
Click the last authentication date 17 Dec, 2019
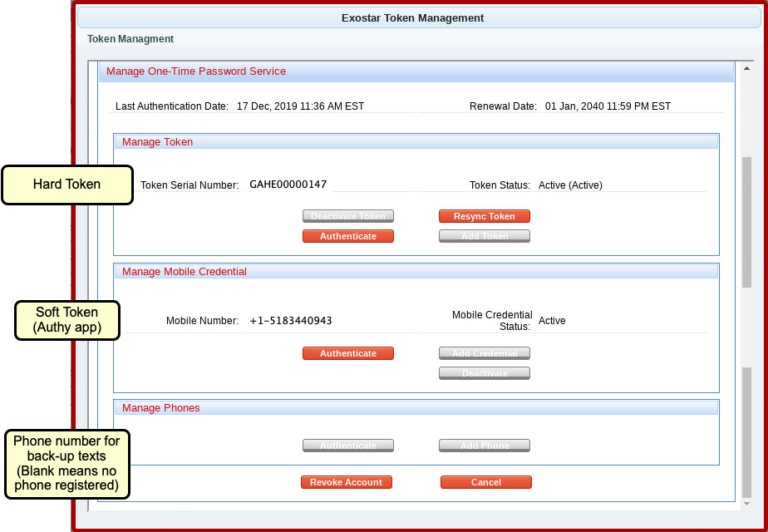pyautogui.click(x=300, y=106)
